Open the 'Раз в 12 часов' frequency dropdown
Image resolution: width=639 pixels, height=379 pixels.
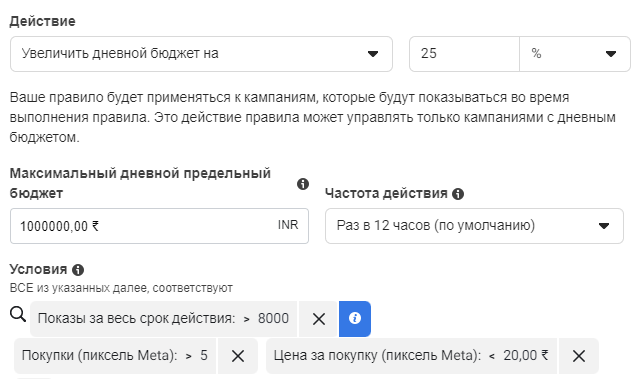[x=474, y=226]
